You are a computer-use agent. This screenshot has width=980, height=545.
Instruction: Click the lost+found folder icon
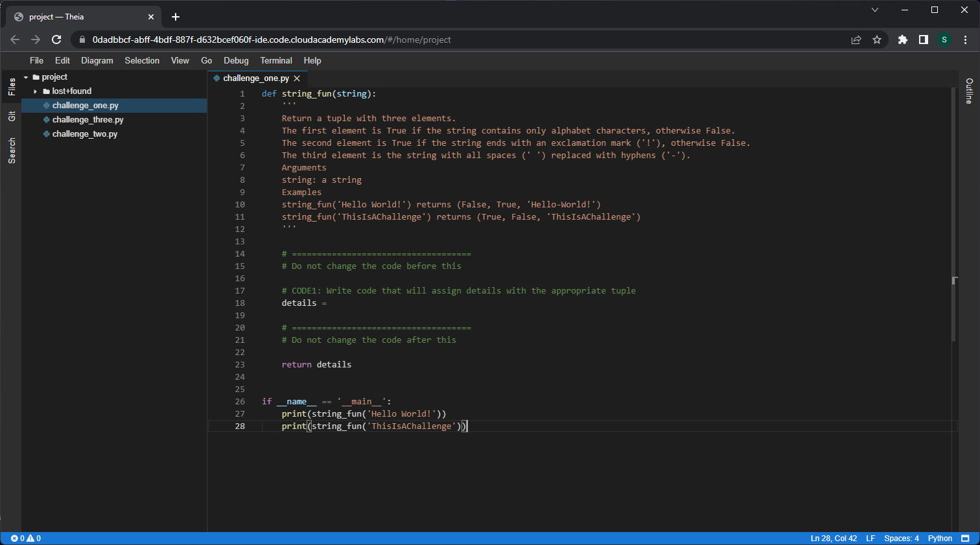point(47,91)
